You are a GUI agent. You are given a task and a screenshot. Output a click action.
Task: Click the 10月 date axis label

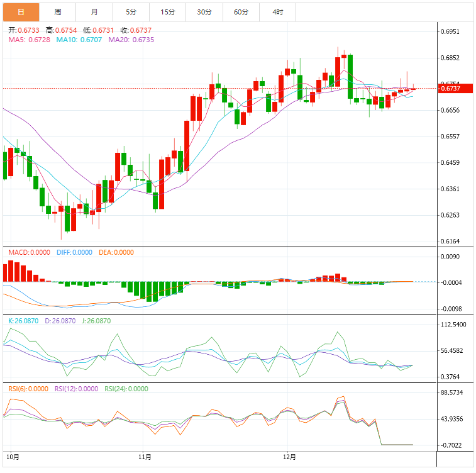click(x=13, y=457)
